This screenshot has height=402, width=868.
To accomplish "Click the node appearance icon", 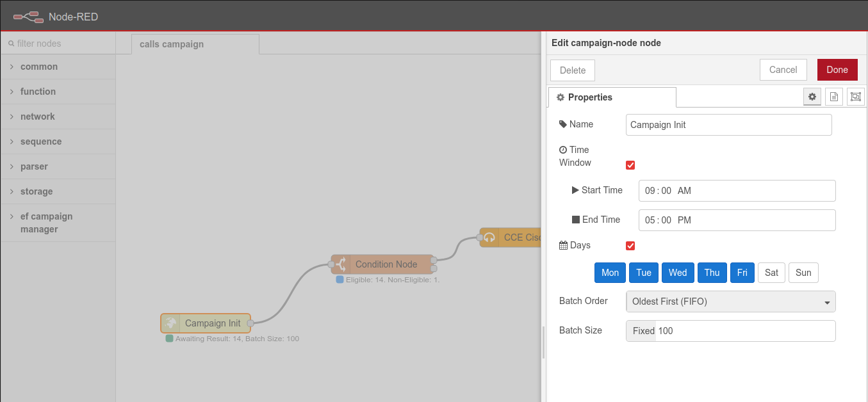I will click(855, 97).
